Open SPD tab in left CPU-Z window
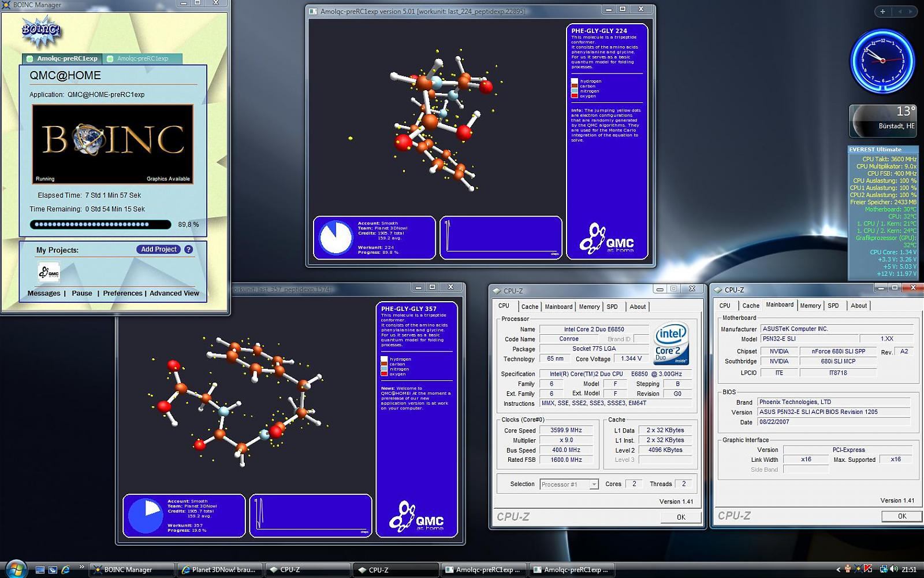This screenshot has height=578, width=924. click(612, 307)
